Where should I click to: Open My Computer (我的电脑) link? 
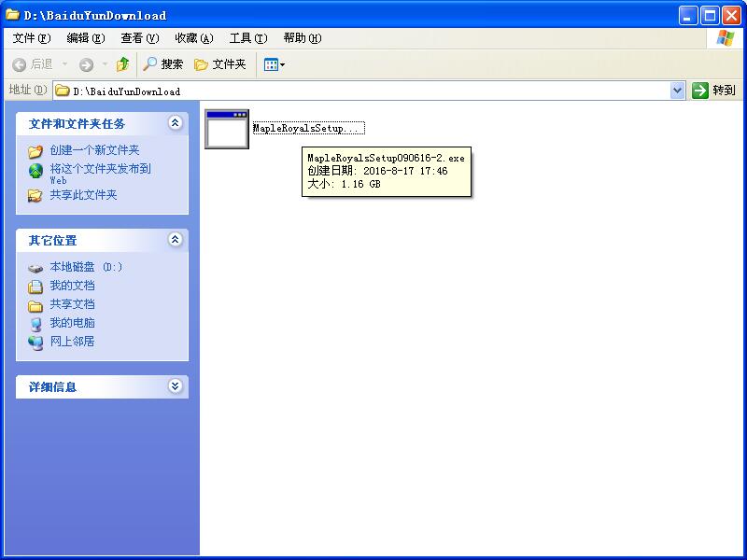[x=72, y=323]
